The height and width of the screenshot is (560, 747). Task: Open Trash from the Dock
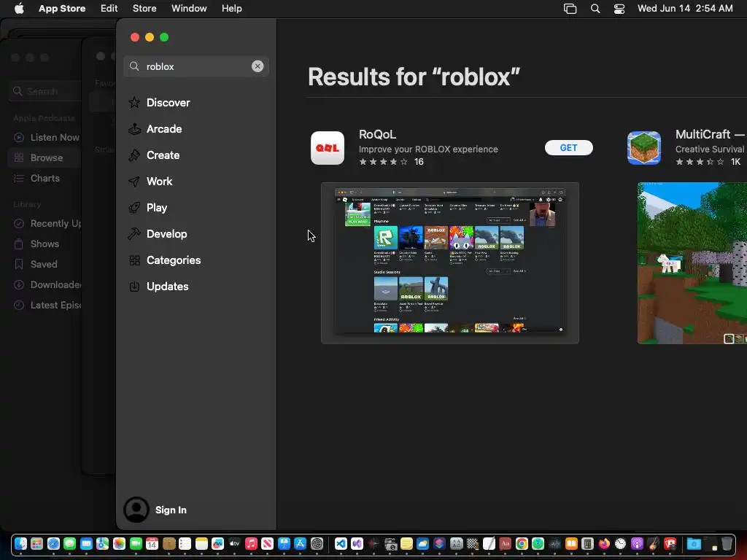point(727,543)
